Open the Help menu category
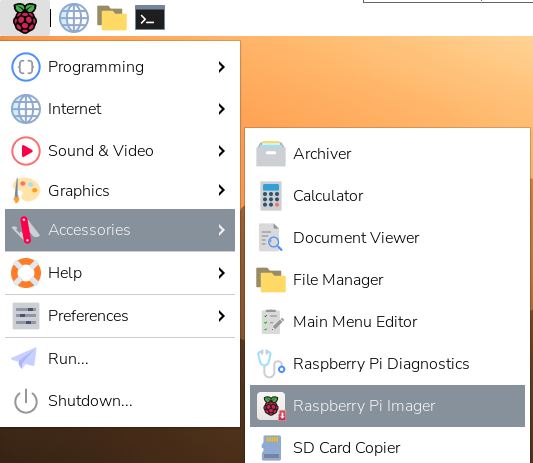 pos(120,273)
